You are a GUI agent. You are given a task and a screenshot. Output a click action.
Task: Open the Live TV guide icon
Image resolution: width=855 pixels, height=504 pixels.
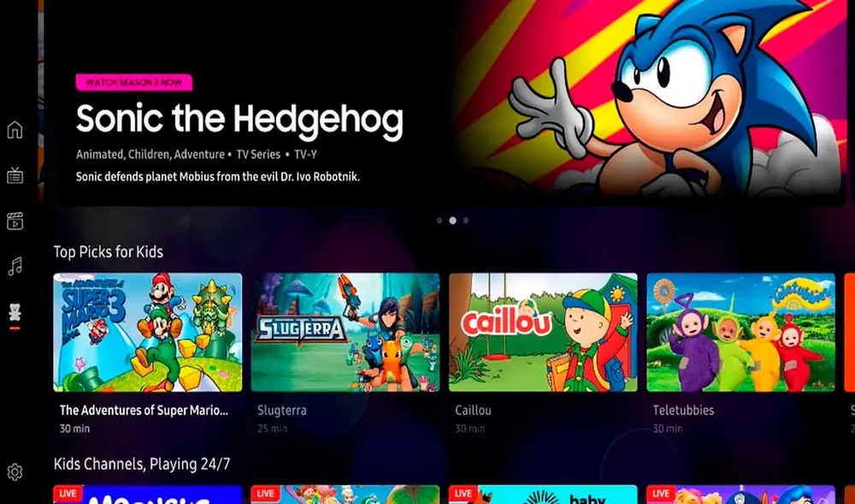click(15, 175)
